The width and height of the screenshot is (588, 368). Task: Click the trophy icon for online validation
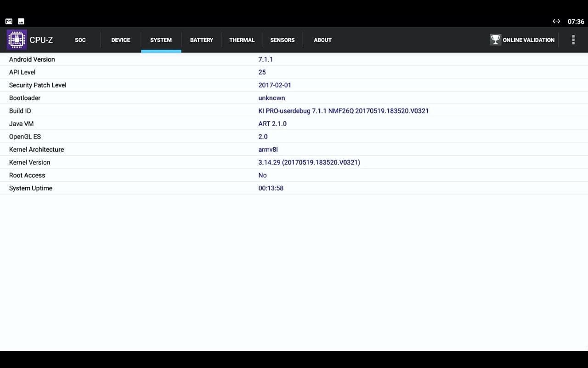point(495,40)
